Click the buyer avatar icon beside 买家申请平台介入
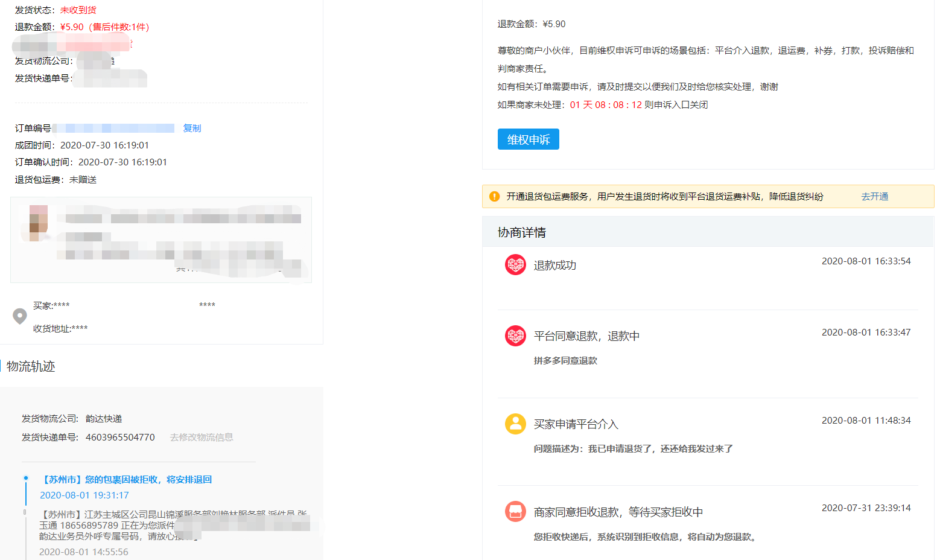The width and height of the screenshot is (937, 560). click(x=515, y=423)
